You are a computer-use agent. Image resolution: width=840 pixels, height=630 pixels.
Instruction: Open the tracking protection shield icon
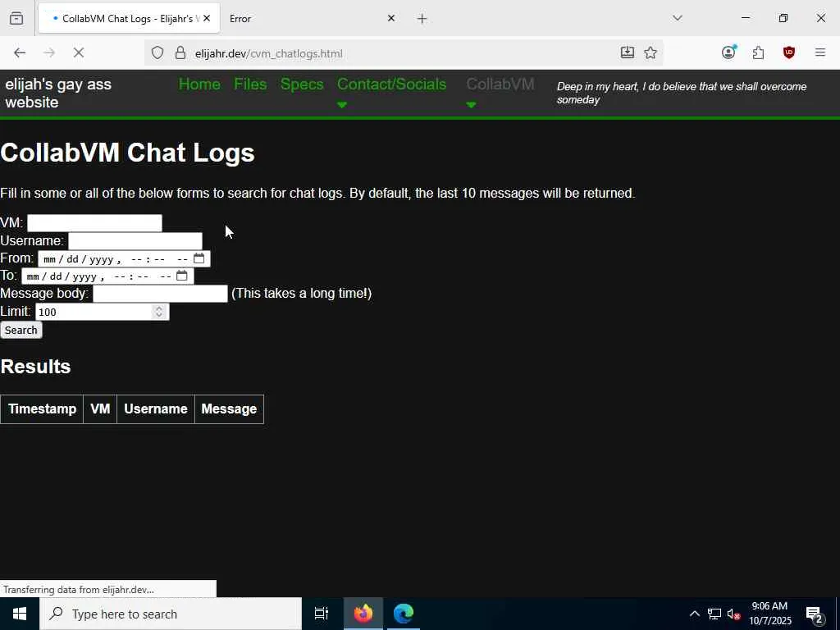[157, 52]
